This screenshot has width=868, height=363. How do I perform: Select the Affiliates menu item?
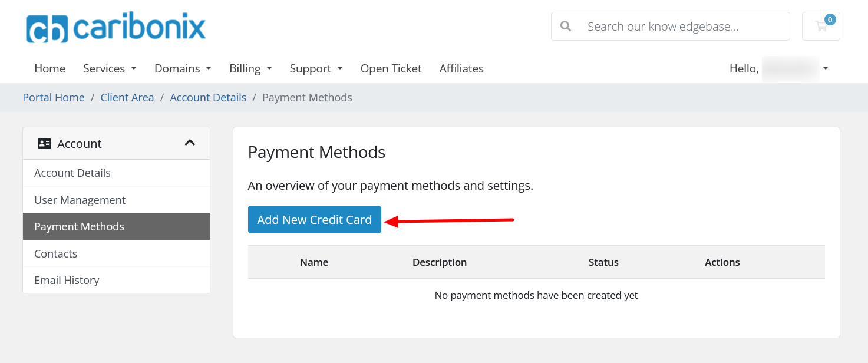461,68
